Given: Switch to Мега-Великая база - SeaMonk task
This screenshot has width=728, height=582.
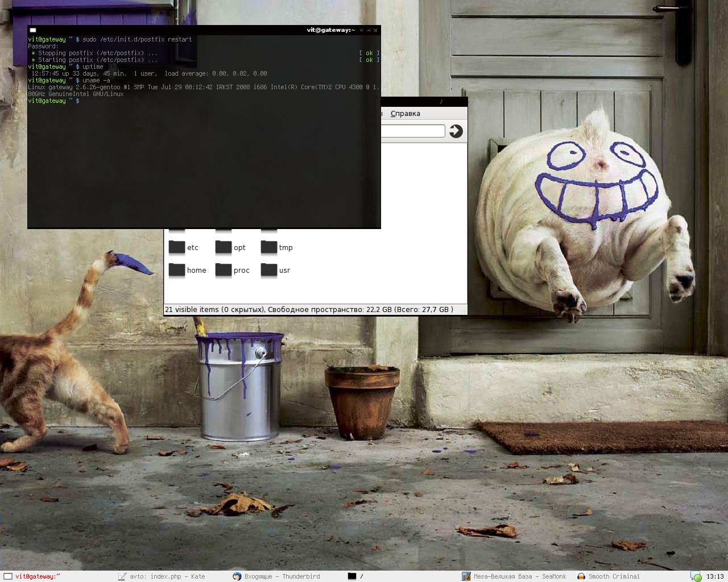Looking at the screenshot, I should pyautogui.click(x=514, y=576).
